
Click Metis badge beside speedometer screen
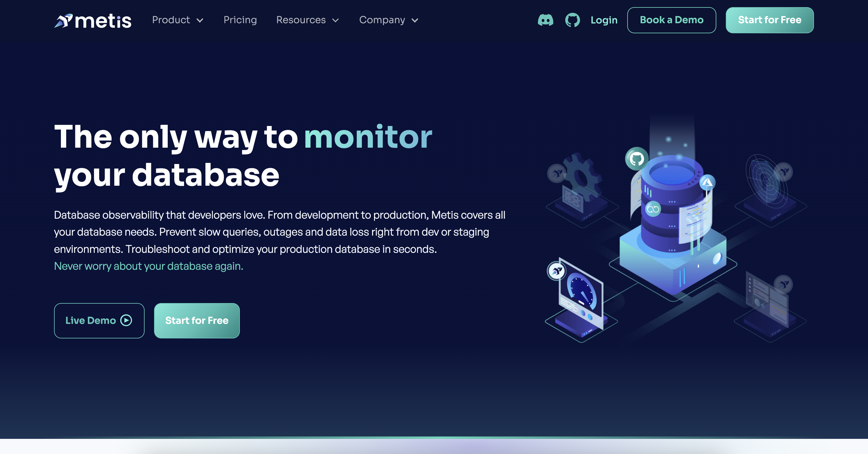[x=556, y=271]
